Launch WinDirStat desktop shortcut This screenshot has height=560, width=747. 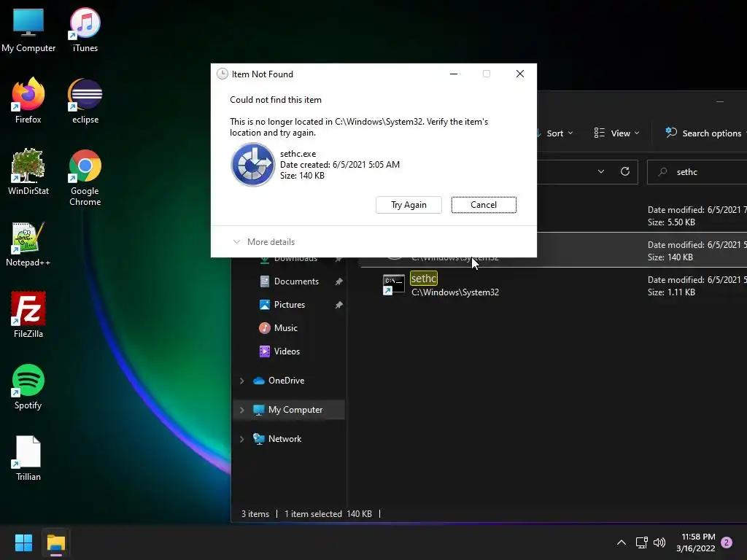[28, 172]
